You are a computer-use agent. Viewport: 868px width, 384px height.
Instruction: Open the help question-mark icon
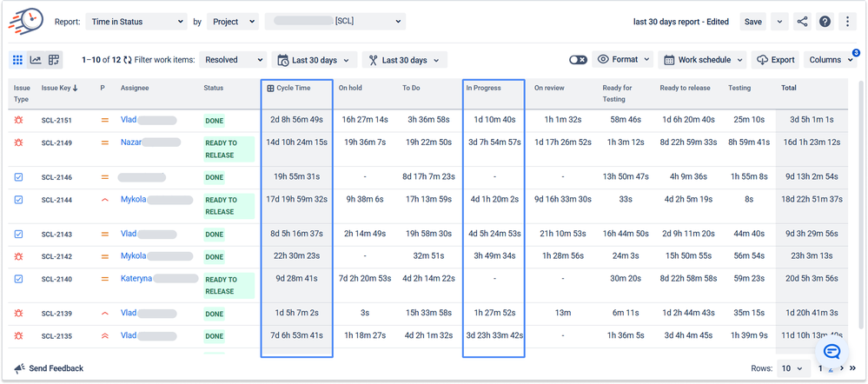(x=825, y=22)
